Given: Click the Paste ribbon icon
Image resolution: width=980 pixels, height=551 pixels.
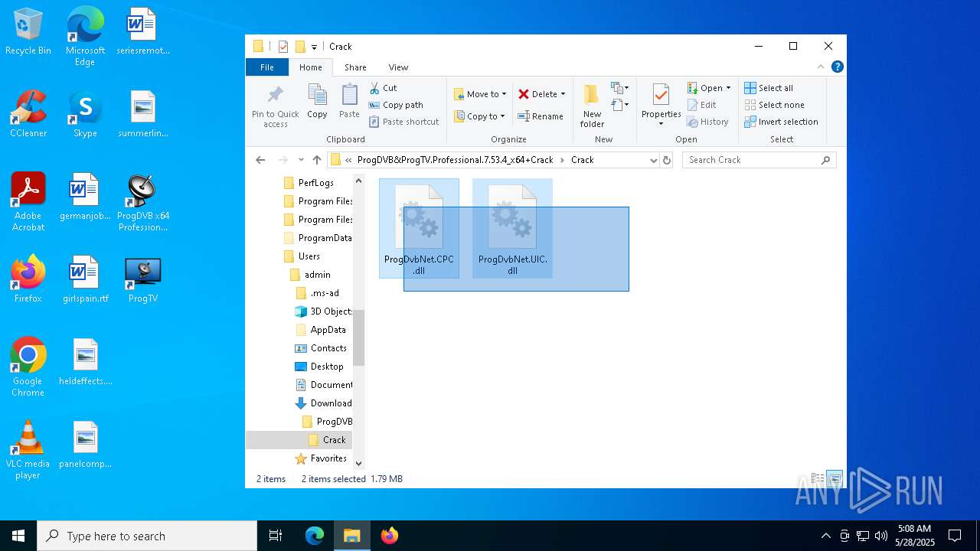Looking at the screenshot, I should coord(349,101).
